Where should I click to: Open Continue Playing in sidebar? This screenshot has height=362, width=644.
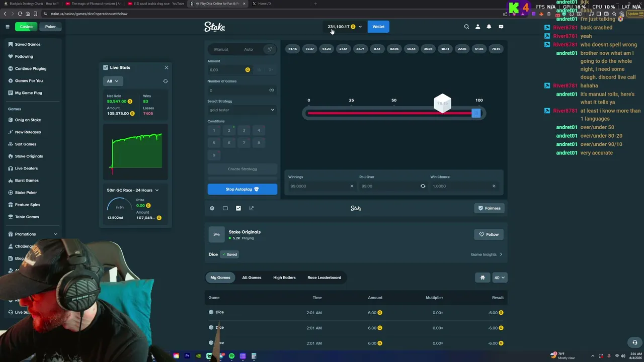point(31,68)
